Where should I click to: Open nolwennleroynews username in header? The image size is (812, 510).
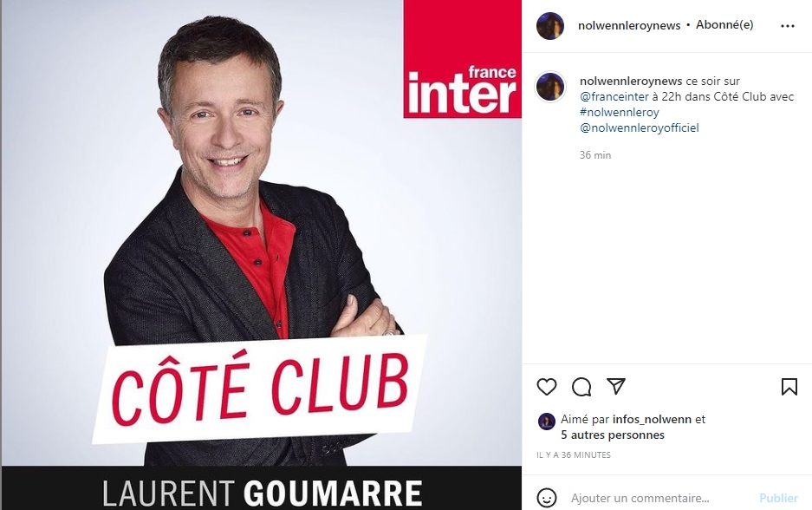pos(629,25)
